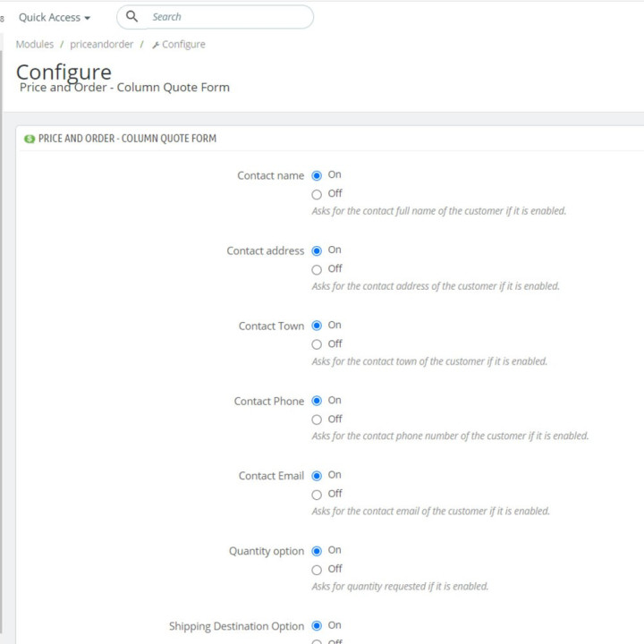
Task: Click the Quantity option field label
Action: (267, 551)
